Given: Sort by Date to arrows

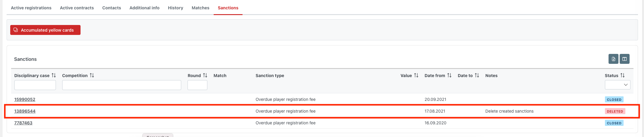Looking at the screenshot, I should pyautogui.click(x=477, y=75).
